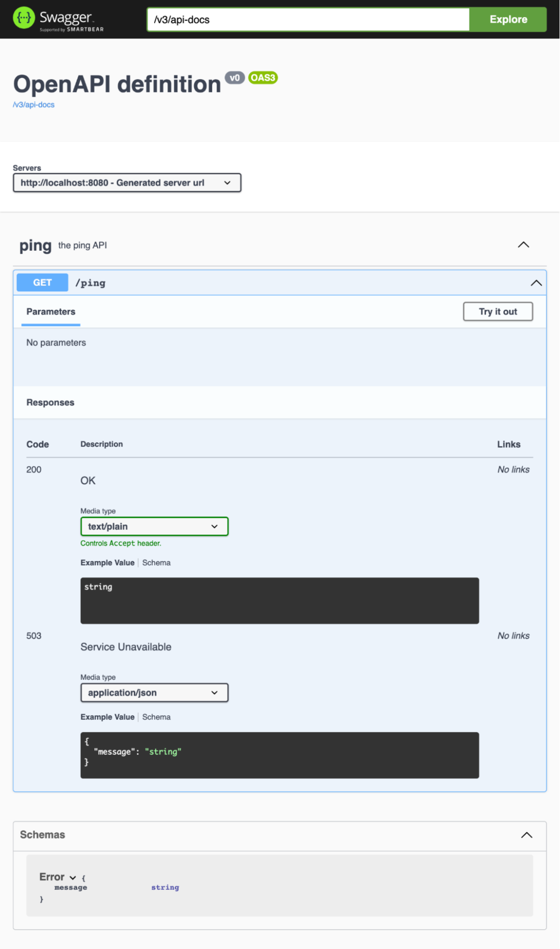This screenshot has width=560, height=949.
Task: Click the api-docs URL input field
Action: pyautogui.click(x=308, y=20)
